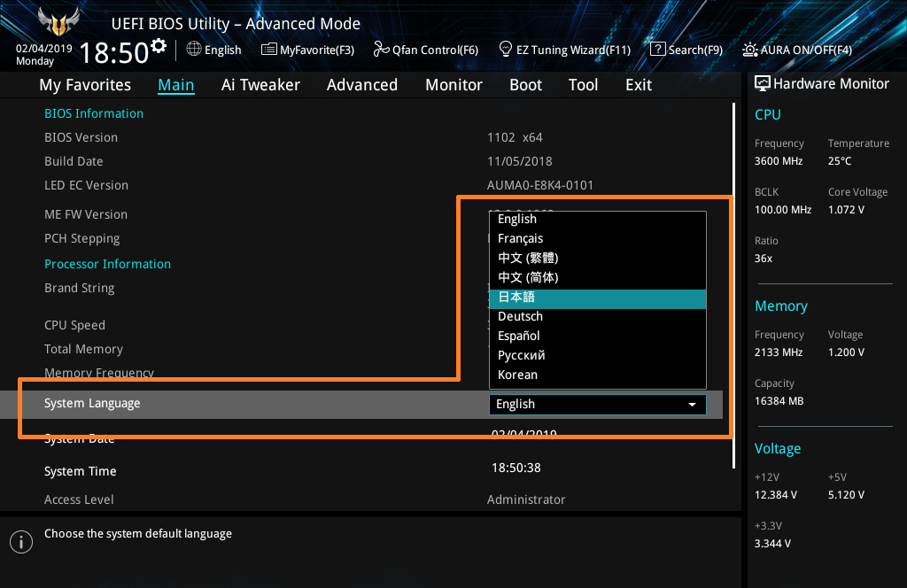
Task: Click the System Language row label
Action: pos(92,404)
